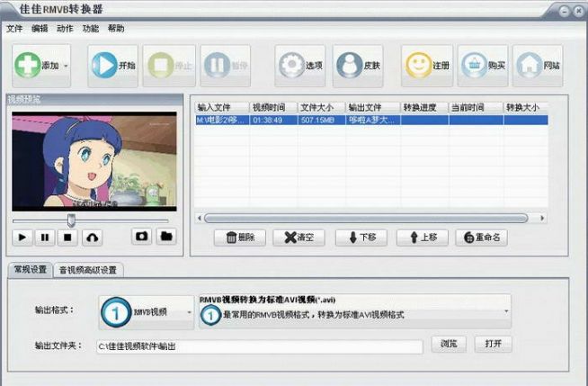The width and height of the screenshot is (588, 386).
Task: Open the 动作 menu
Action: point(65,29)
